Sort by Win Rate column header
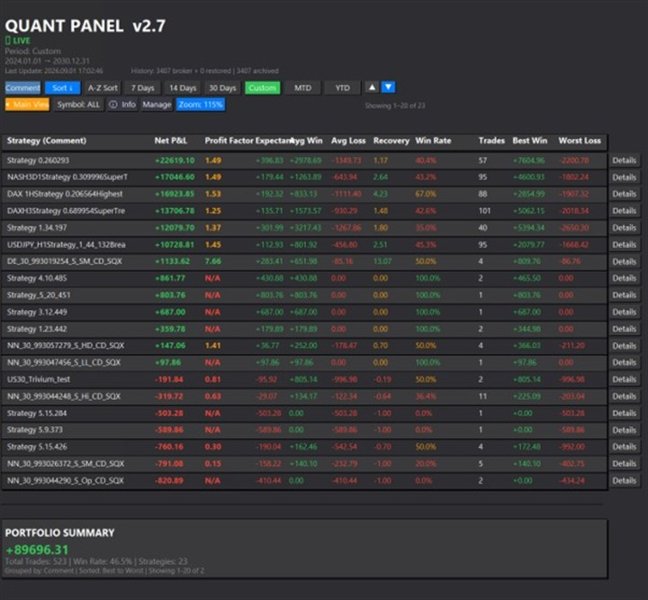 (x=433, y=140)
